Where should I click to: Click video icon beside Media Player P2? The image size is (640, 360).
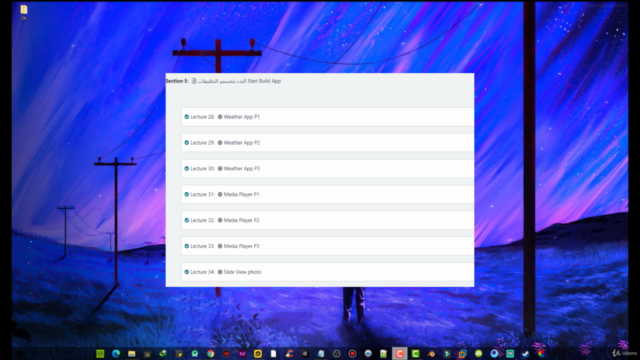coord(220,220)
